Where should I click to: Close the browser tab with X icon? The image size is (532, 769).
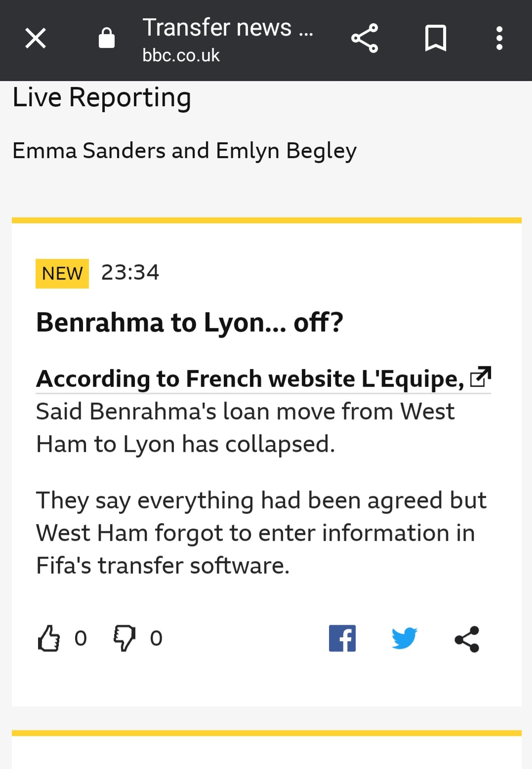click(x=36, y=39)
